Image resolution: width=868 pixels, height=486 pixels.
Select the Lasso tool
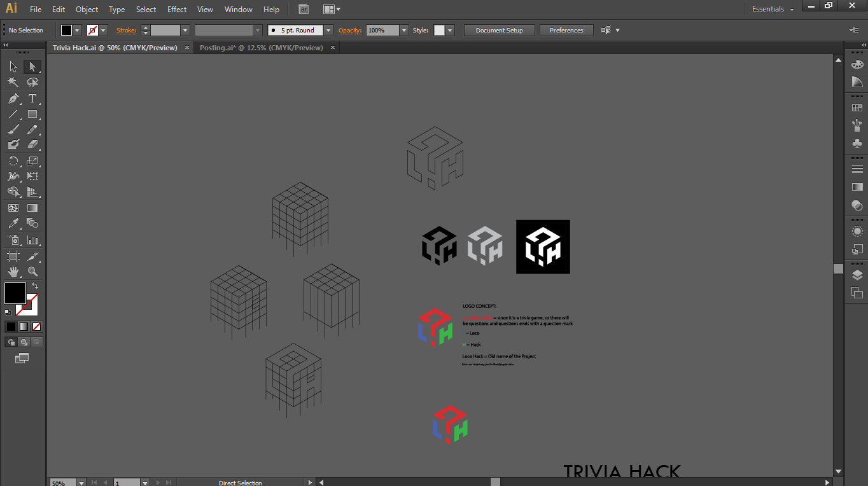coord(32,83)
